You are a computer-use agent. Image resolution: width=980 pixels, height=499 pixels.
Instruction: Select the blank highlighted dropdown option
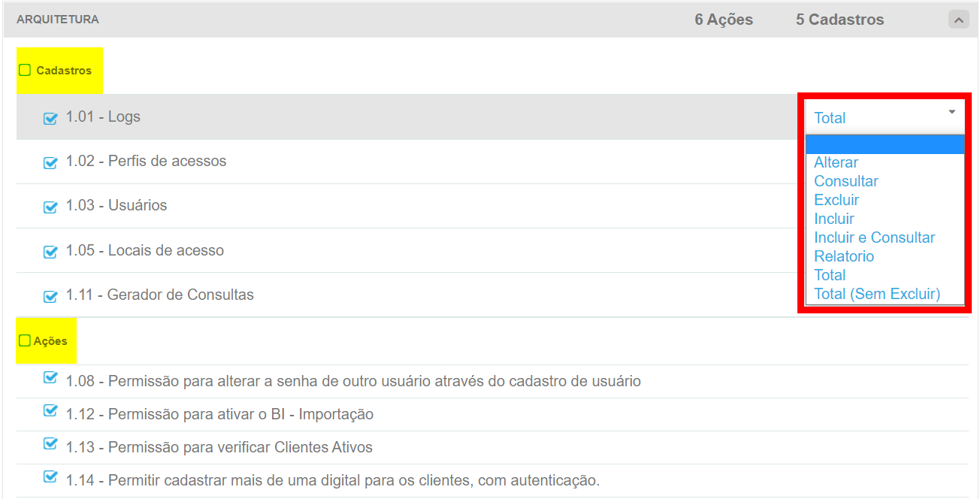(x=885, y=144)
